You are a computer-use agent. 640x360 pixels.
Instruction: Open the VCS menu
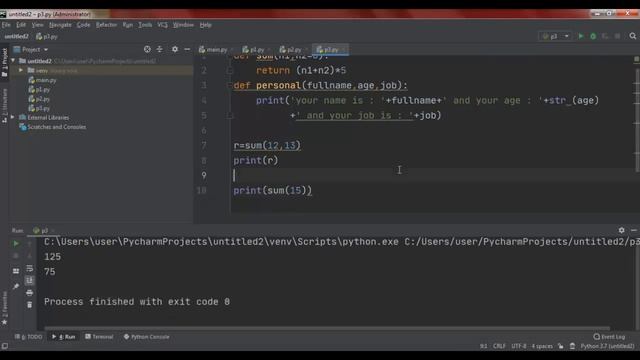(x=162, y=25)
